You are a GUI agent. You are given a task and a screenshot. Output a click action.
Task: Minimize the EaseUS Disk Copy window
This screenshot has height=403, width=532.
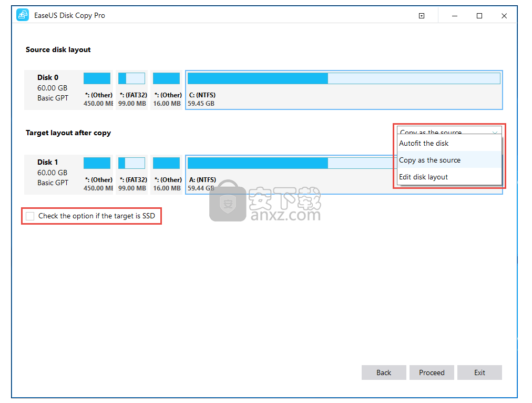455,16
